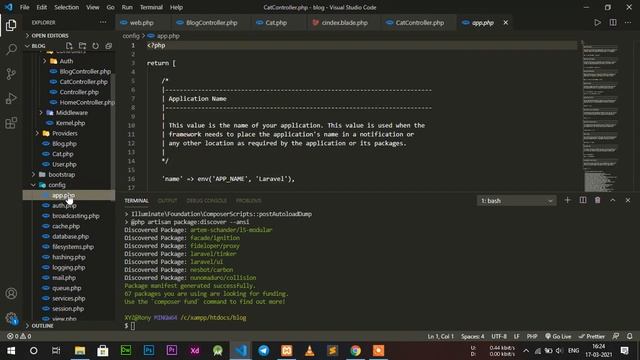Image resolution: width=640 pixels, height=360 pixels.
Task: Open the Manage gear icon
Action: (11, 318)
